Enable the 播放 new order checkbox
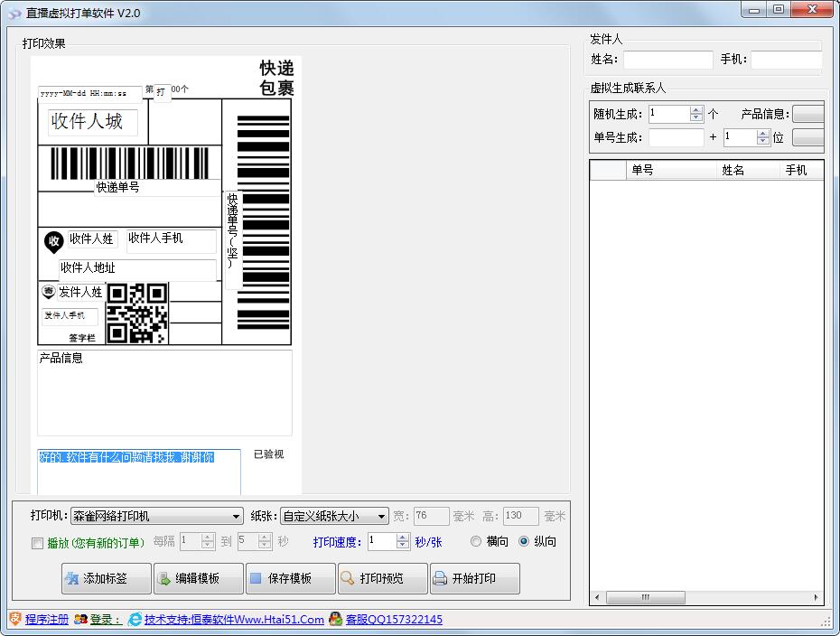840x636 pixels. 37,543
